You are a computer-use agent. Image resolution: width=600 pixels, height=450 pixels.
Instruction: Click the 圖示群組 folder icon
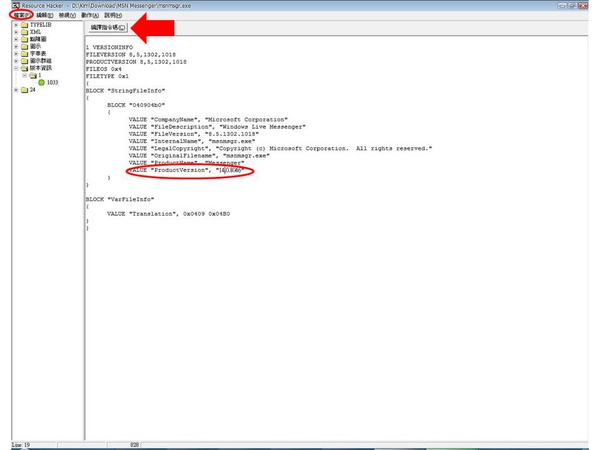[x=24, y=61]
